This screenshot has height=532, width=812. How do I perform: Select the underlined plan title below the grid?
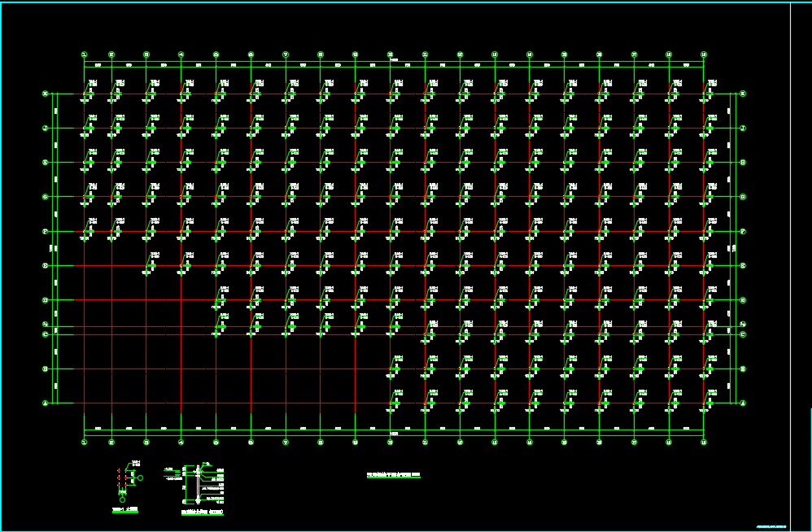pos(394,474)
